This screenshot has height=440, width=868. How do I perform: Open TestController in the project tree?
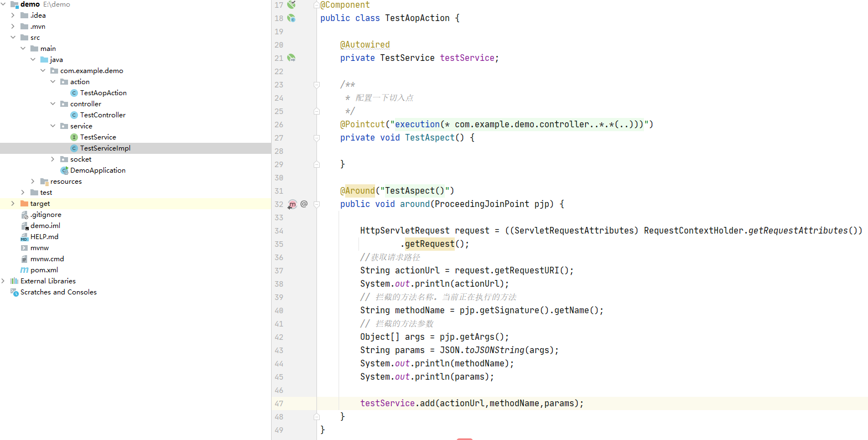pos(102,115)
